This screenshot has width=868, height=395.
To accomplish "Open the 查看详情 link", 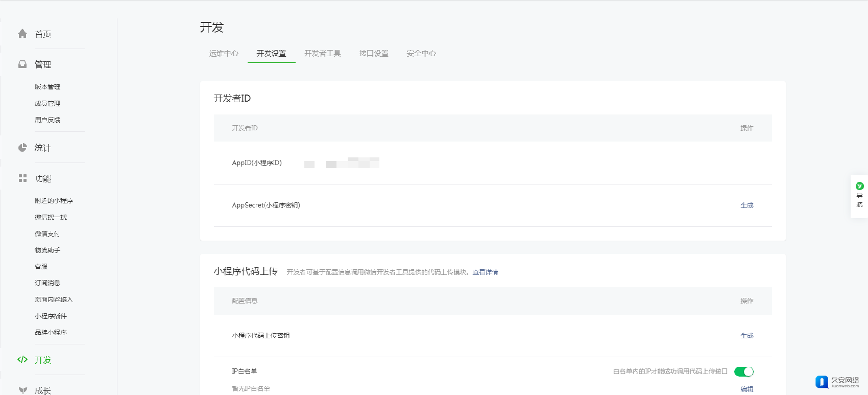I will point(485,272).
